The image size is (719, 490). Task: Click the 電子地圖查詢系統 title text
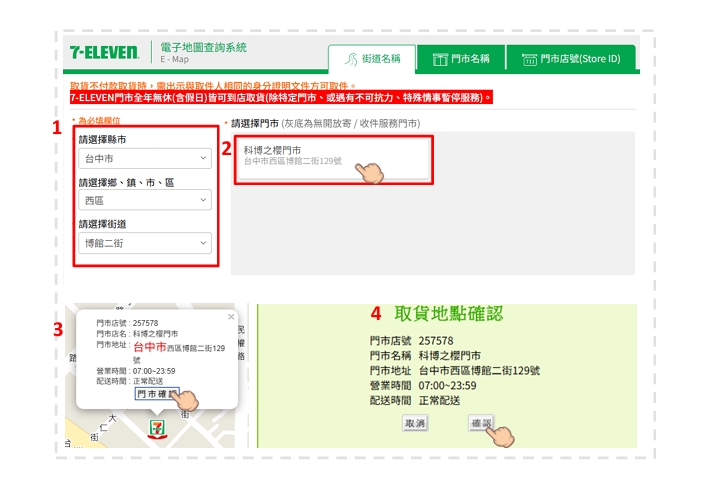click(203, 47)
